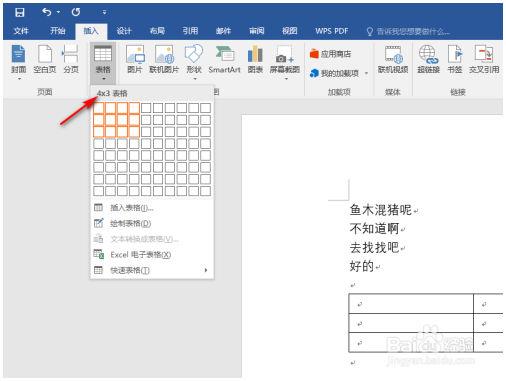Click the Undo arrow icon
Image resolution: width=506 pixels, height=381 pixels.
coord(46,12)
